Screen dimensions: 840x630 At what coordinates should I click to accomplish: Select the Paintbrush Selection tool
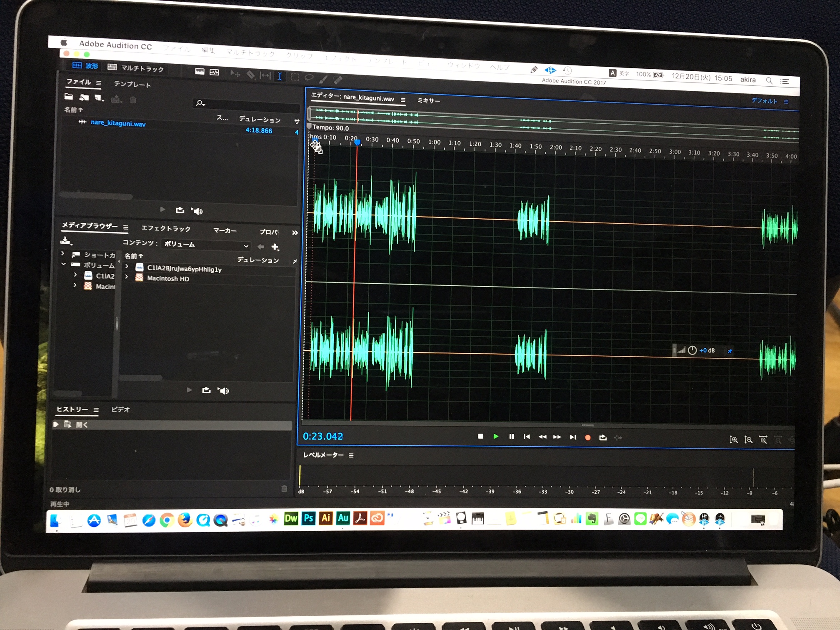coord(323,78)
